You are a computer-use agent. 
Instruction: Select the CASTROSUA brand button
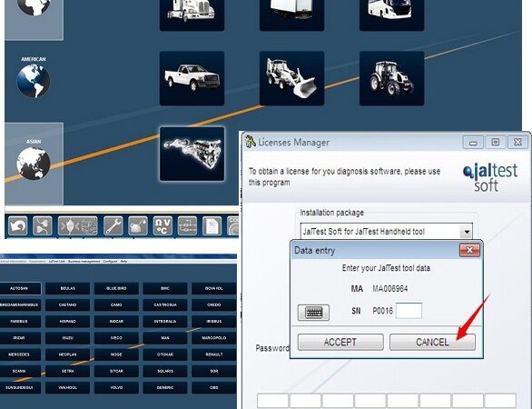[x=165, y=305]
